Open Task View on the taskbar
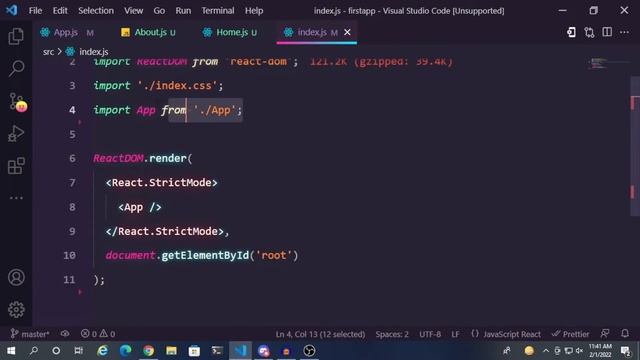Viewport: 640px width, 360px height. click(x=78, y=351)
